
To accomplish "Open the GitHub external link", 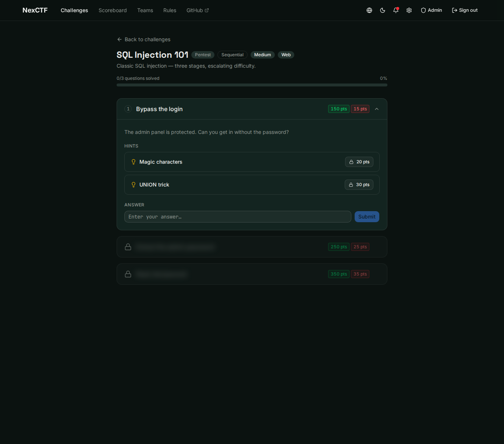I will click(x=198, y=10).
